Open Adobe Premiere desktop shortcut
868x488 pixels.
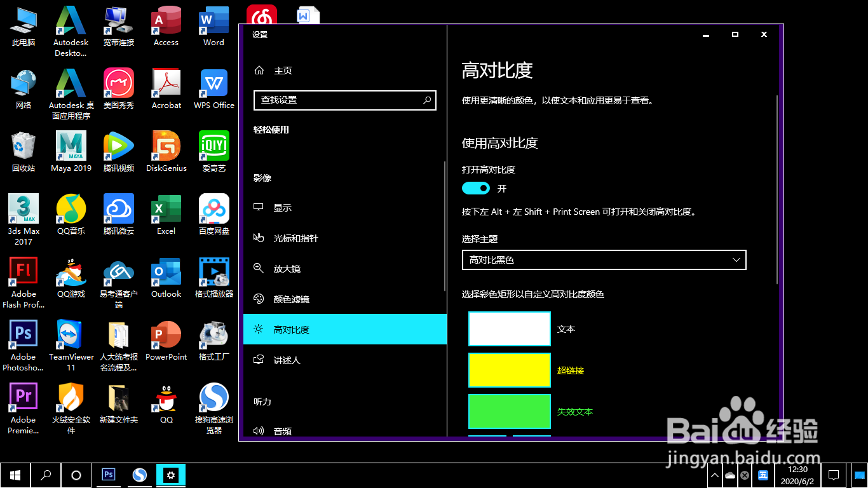(x=24, y=409)
